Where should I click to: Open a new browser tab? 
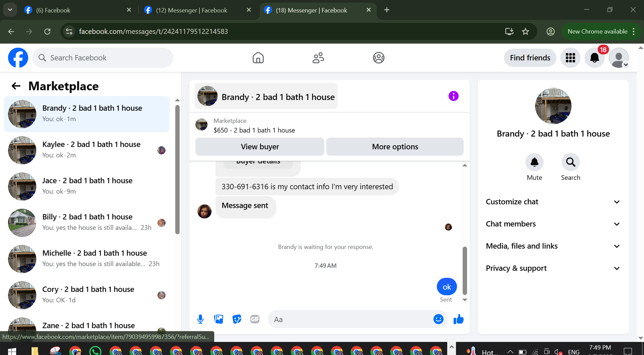(387, 10)
